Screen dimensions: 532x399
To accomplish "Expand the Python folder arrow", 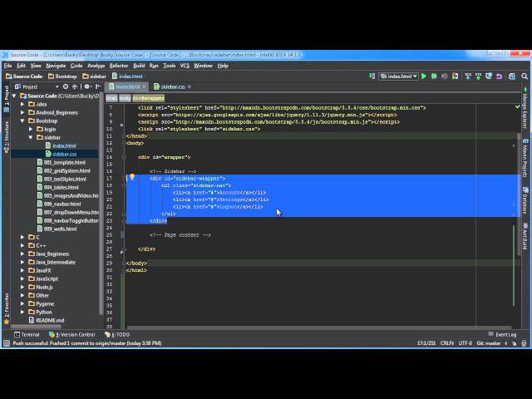I will coord(22,313).
